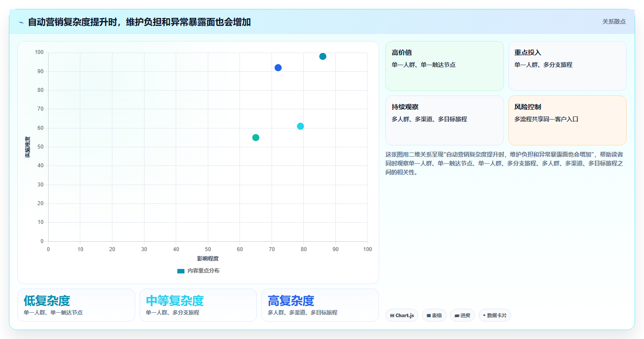The height and width of the screenshot is (339, 644).
Task: Toggle the 内容重点分布 legend color box
Action: tap(181, 271)
